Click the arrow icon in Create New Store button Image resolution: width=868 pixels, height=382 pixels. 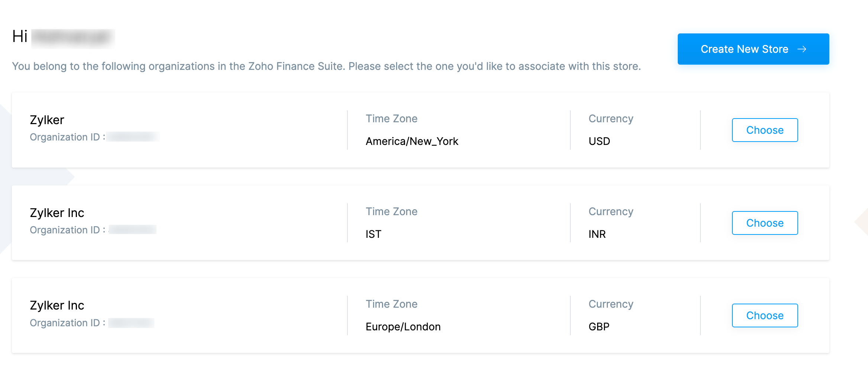pyautogui.click(x=803, y=49)
